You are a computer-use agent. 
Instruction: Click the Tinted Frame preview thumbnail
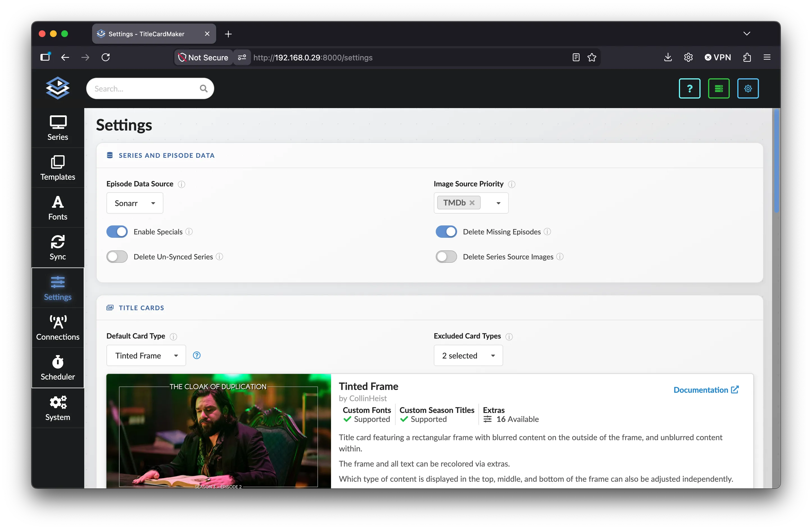coord(219,431)
